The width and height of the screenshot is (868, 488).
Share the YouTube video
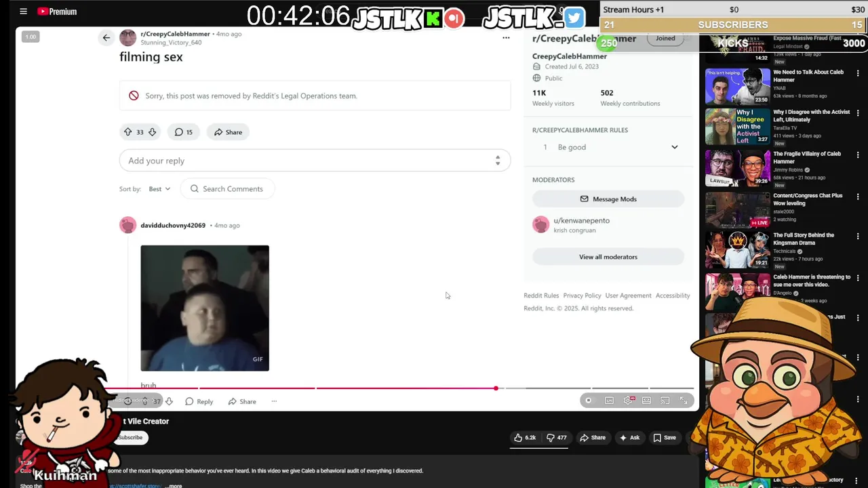coord(592,438)
